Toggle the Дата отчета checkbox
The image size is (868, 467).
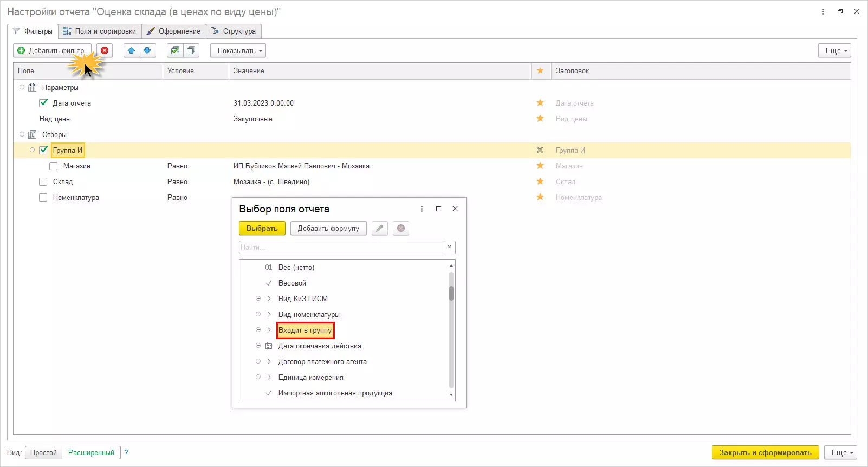43,103
